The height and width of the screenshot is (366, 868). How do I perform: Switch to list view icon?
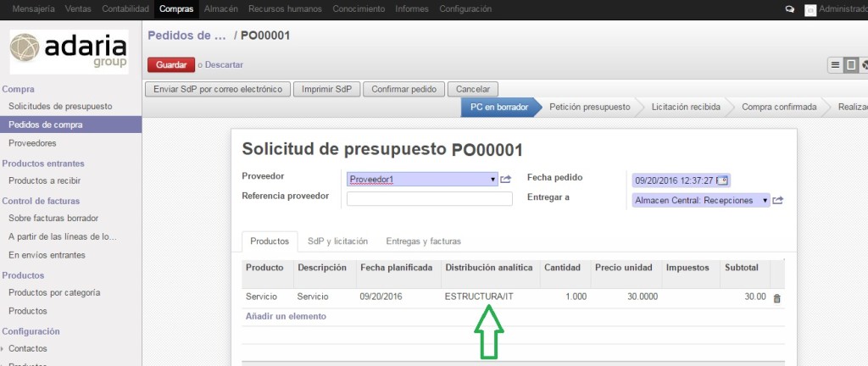point(835,65)
